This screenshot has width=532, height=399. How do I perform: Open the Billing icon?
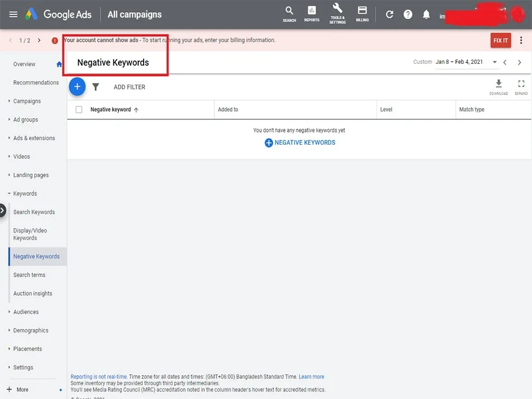(x=362, y=14)
